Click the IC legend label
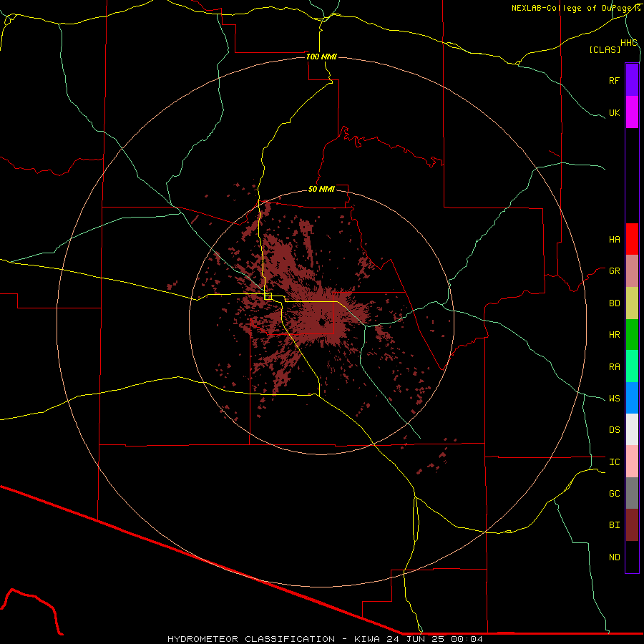 (615, 462)
